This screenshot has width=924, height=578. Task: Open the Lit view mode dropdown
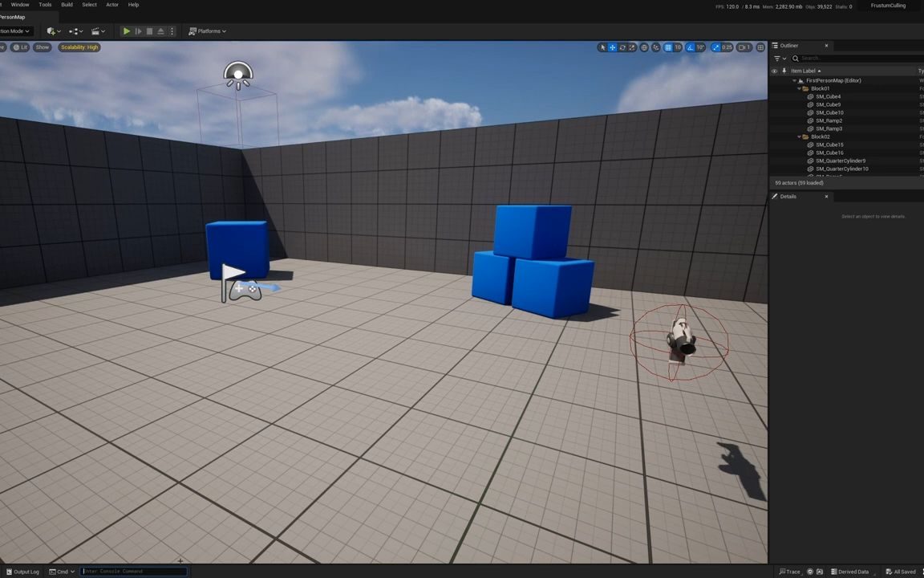[x=22, y=47]
